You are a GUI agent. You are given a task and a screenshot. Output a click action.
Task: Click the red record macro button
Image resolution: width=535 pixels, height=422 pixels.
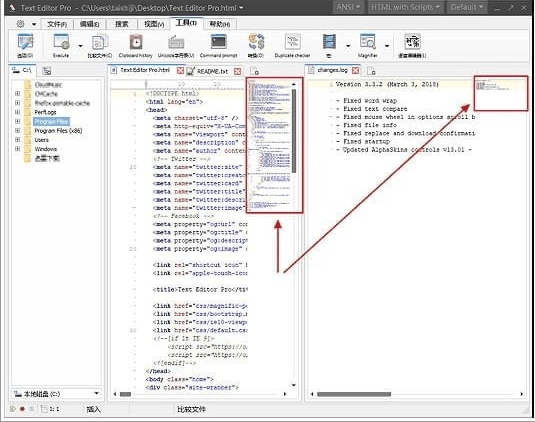[x=22, y=409]
